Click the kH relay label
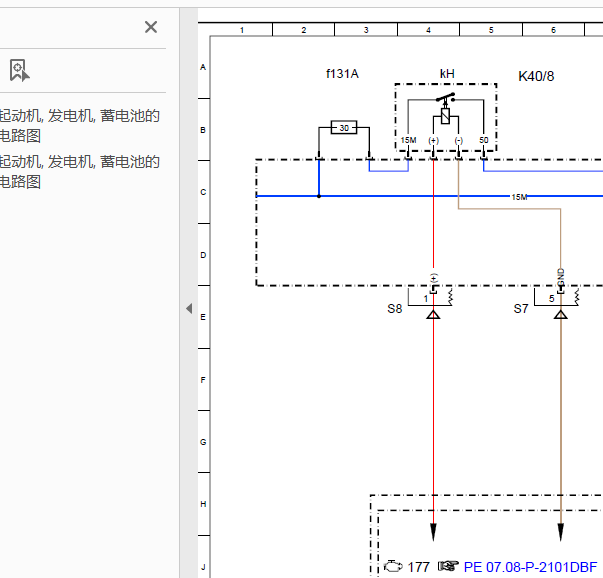Viewport: 603px width, 578px height. click(447, 73)
